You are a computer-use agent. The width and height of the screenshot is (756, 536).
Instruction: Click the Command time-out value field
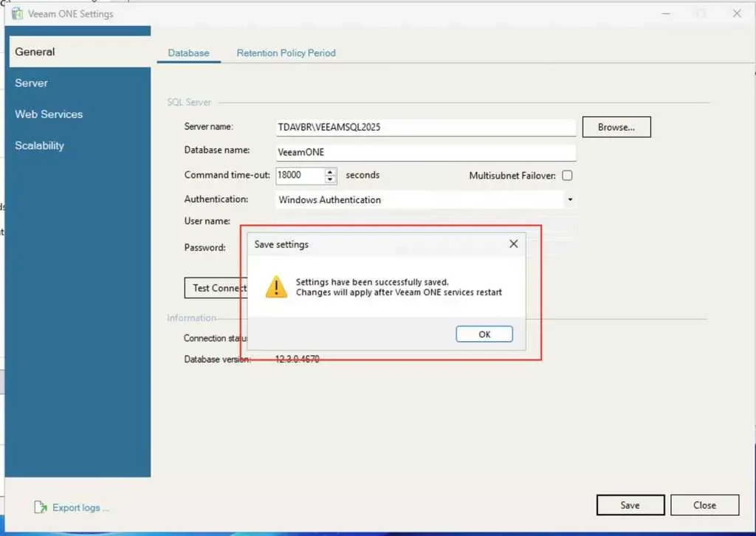tap(300, 175)
